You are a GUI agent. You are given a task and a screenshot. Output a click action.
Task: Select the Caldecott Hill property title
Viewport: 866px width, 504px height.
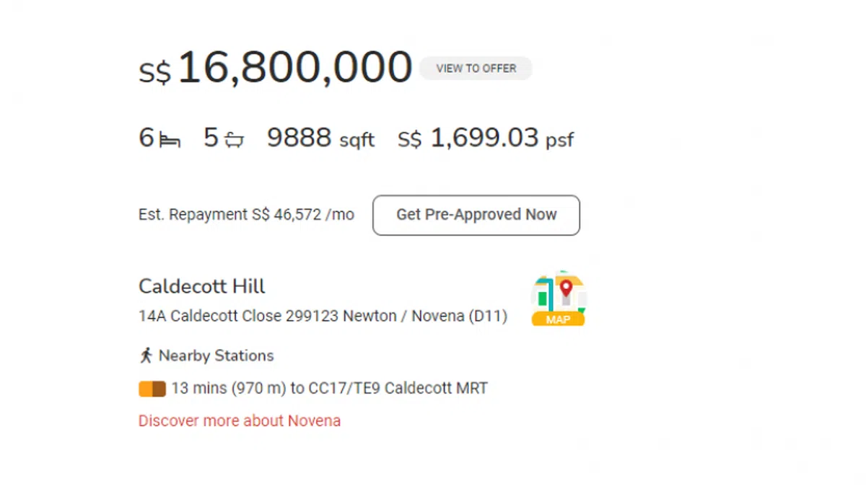pyautogui.click(x=202, y=286)
